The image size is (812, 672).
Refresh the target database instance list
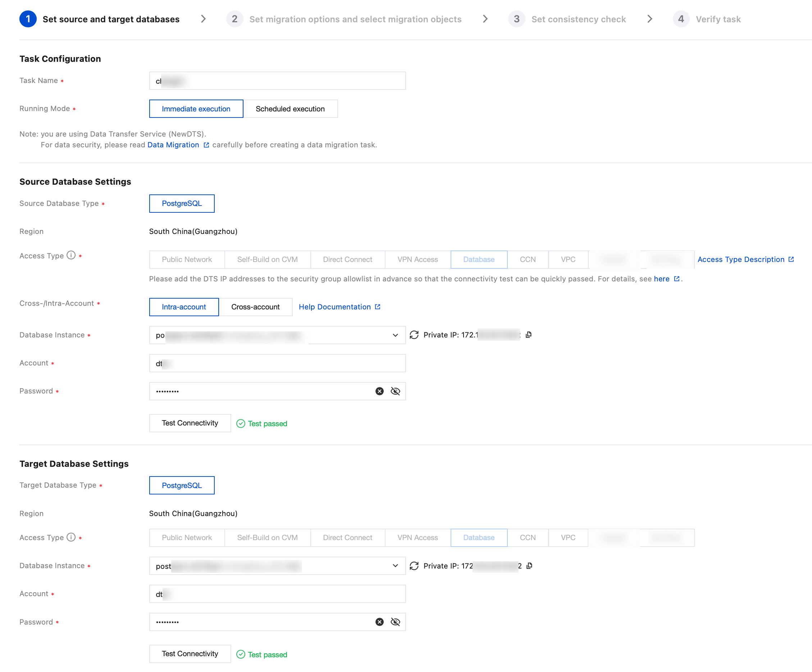414,566
